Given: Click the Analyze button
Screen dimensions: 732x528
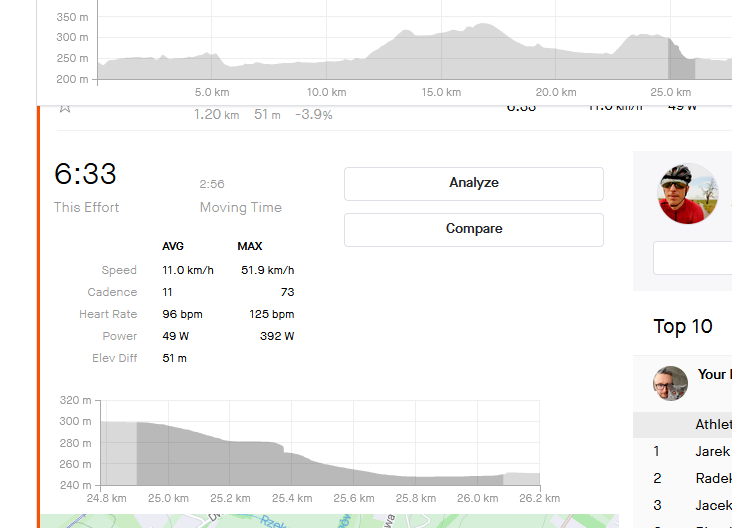Looking at the screenshot, I should coord(473,184).
